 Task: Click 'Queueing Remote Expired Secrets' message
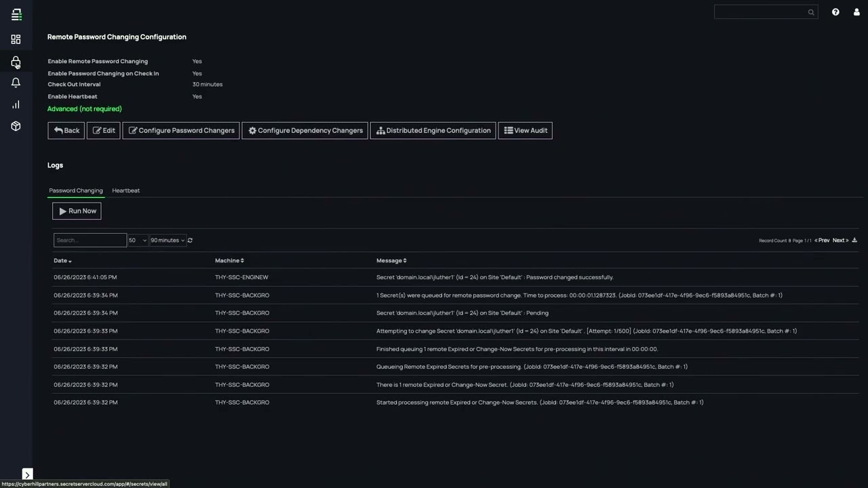[x=532, y=367]
